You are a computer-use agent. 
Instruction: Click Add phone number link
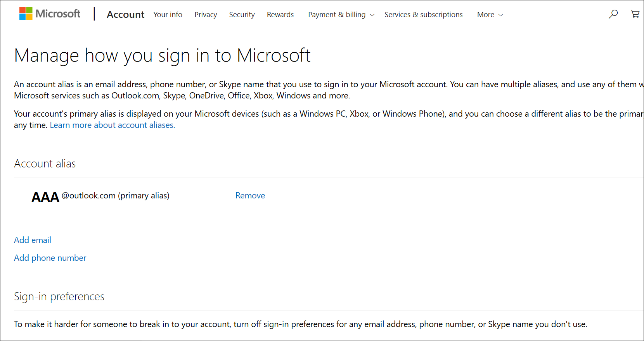(50, 258)
